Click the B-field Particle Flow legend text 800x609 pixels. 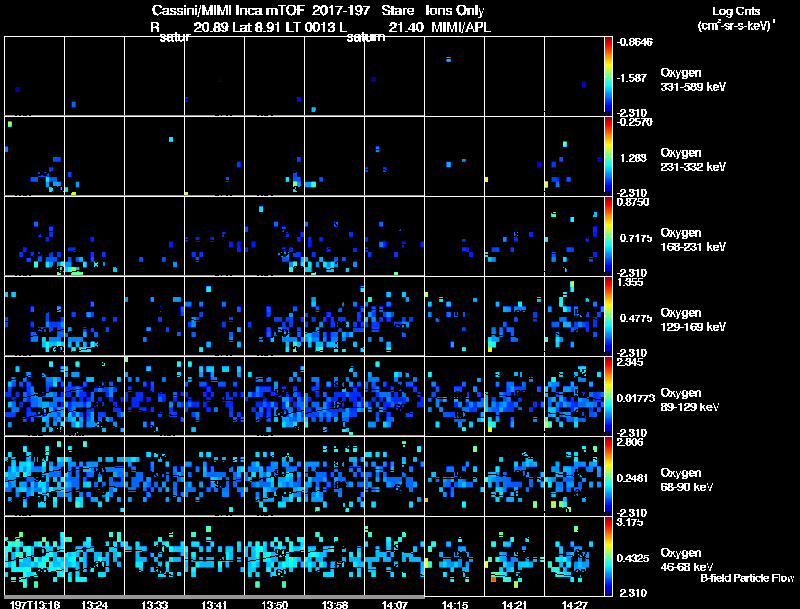click(747, 578)
